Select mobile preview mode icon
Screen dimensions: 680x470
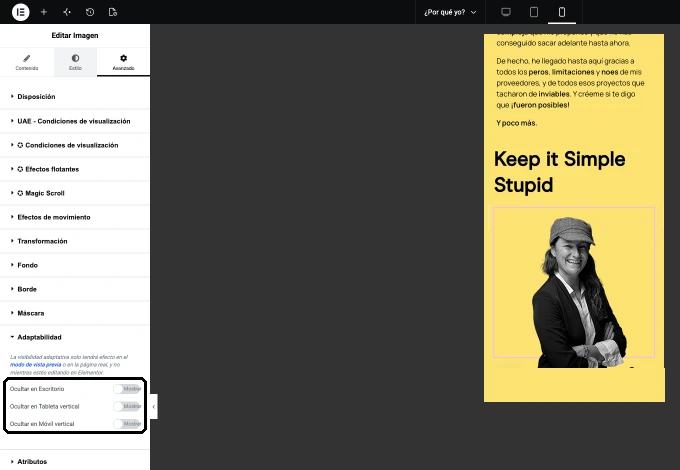coord(562,12)
